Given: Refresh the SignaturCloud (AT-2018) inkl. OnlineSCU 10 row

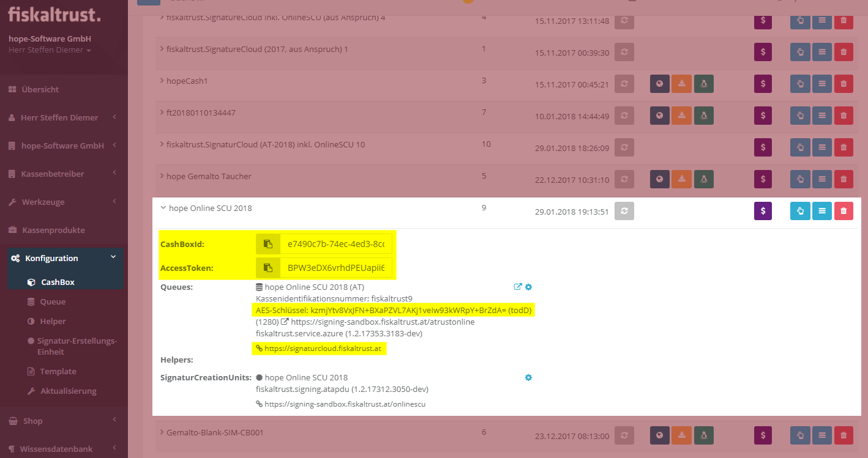Looking at the screenshot, I should point(624,147).
